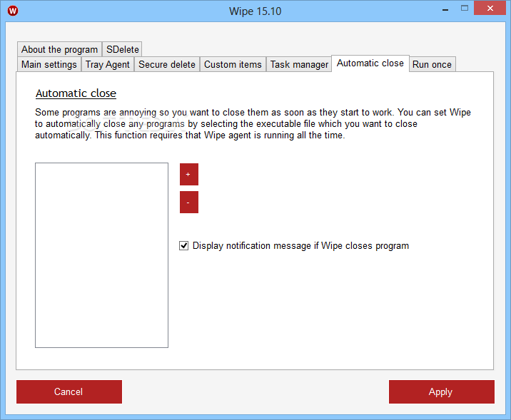Open the Main settings tab

[49, 64]
